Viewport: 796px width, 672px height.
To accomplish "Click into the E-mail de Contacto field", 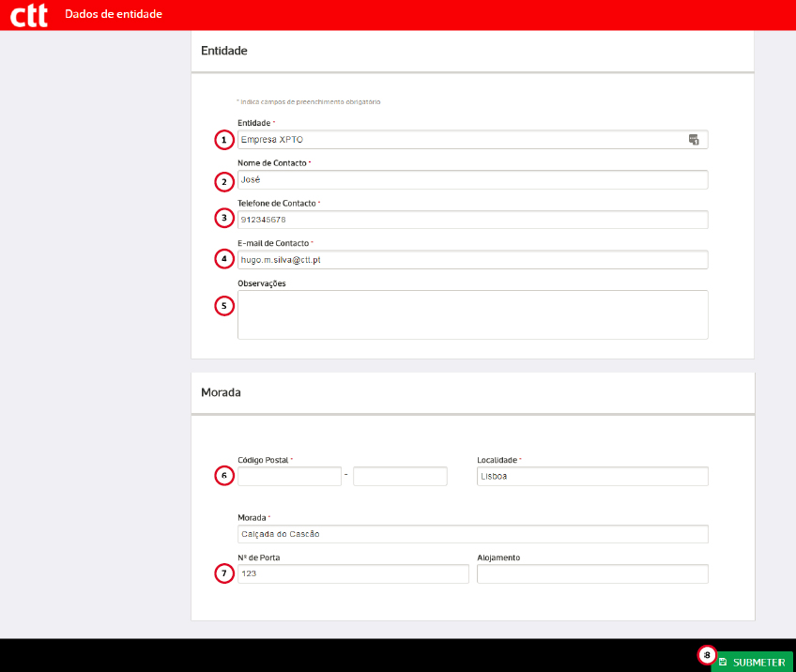I will (472, 260).
